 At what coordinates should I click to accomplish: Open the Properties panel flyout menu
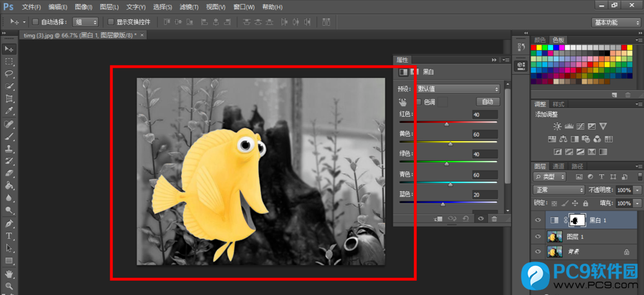click(505, 60)
